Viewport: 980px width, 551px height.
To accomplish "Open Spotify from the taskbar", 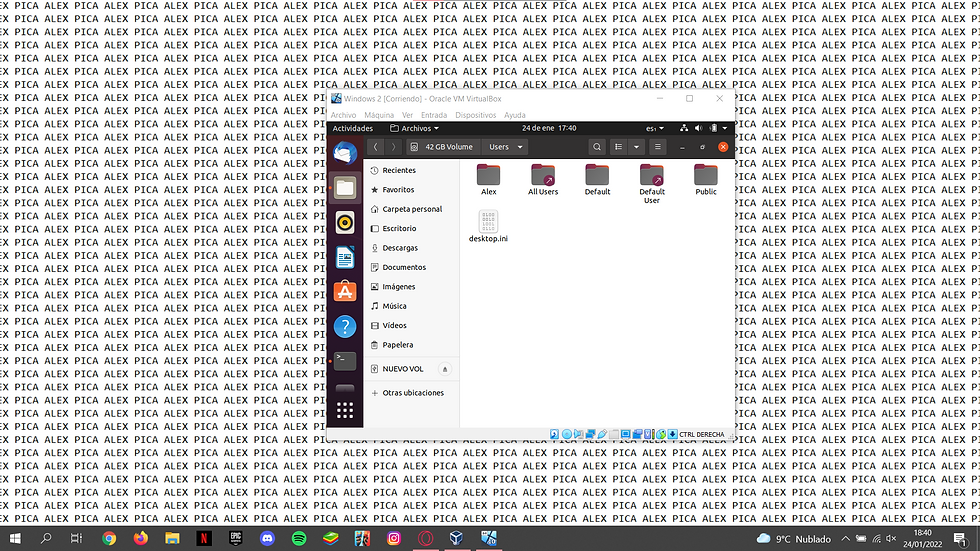I will point(299,538).
